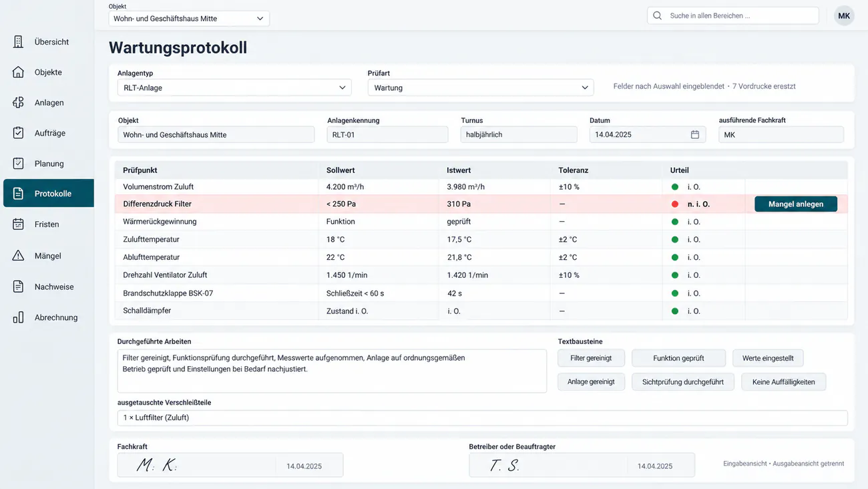Click the Mängel warning triangle icon
The image size is (868, 489).
pyautogui.click(x=18, y=256)
